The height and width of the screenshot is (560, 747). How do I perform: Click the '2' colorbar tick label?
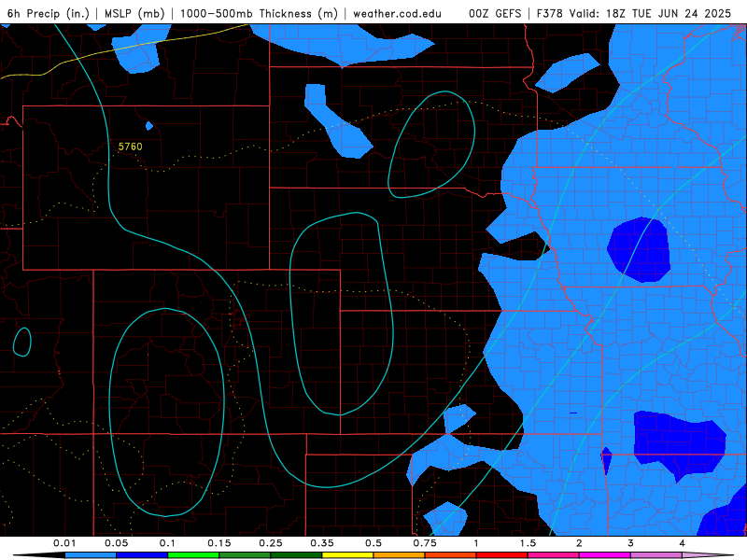(579, 543)
